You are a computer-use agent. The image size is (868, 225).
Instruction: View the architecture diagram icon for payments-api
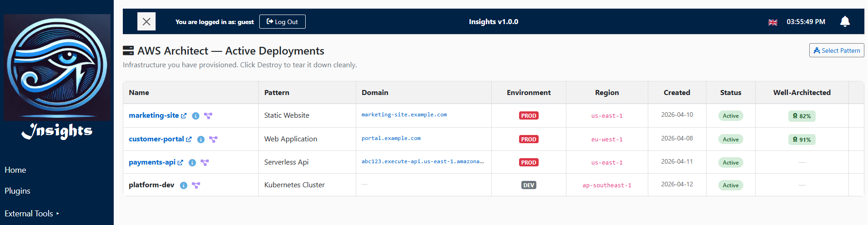[x=205, y=163]
